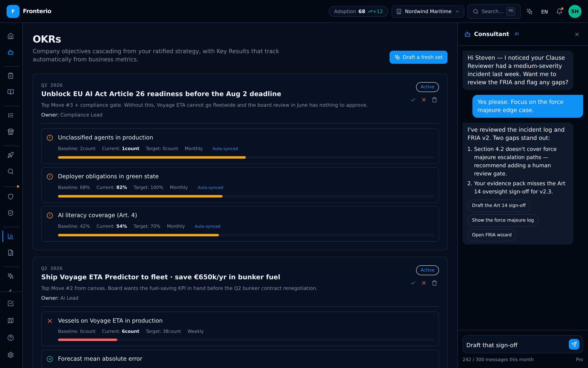The width and height of the screenshot is (588, 368).
Task: Click Vessels on Voyage ETA progress bar
Action: click(x=246, y=340)
